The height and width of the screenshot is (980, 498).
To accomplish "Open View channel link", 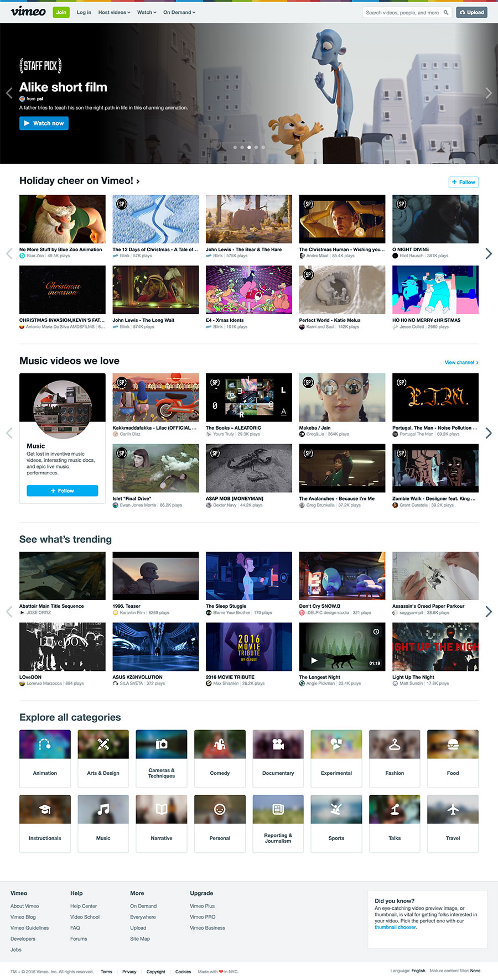I will click(461, 362).
